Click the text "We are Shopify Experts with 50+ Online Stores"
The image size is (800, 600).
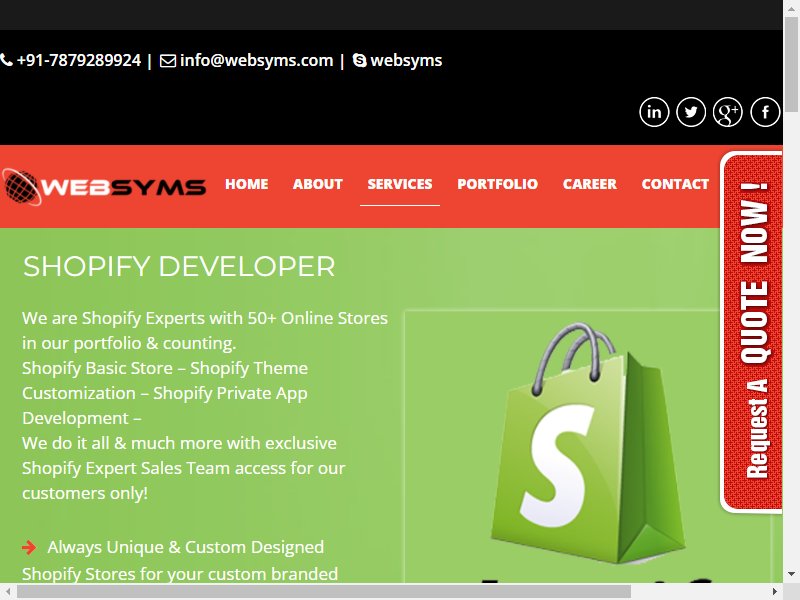tap(205, 318)
